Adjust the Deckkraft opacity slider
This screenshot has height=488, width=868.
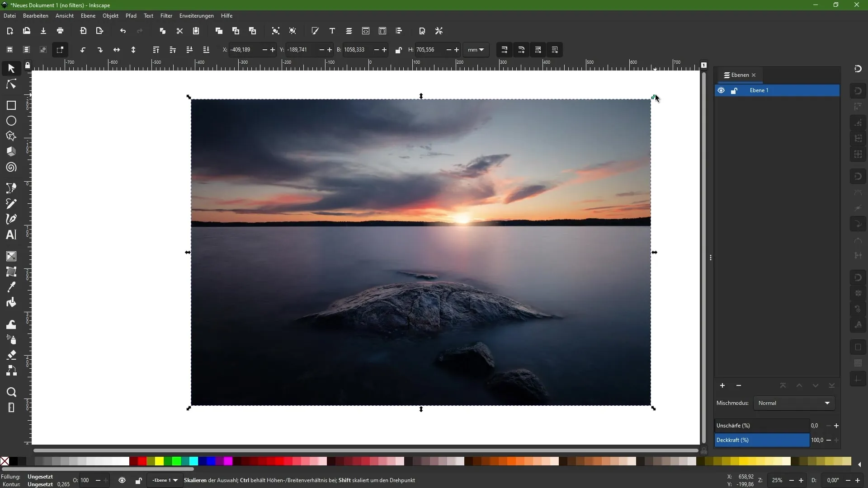762,440
